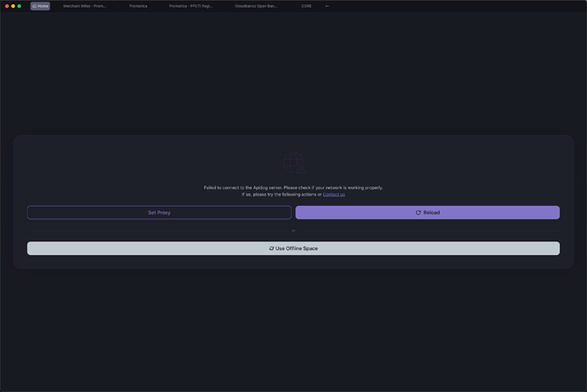
Task: Maximize the window with the green button
Action: click(x=20, y=6)
